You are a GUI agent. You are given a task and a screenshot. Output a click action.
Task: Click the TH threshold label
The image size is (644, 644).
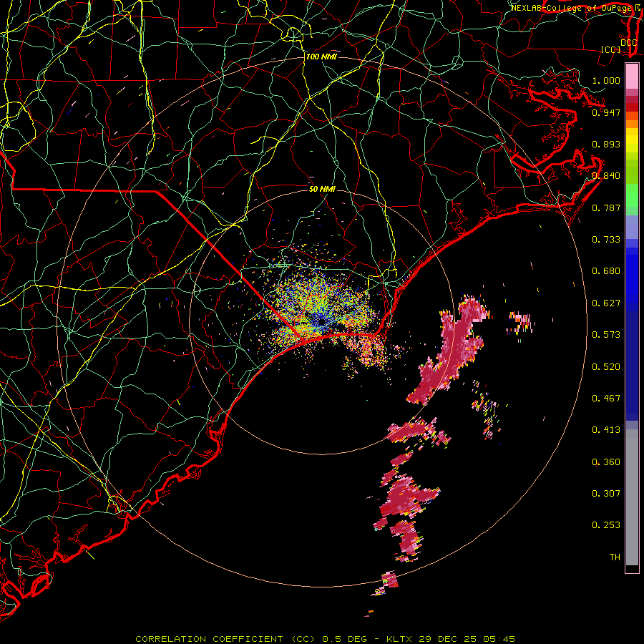(x=615, y=557)
